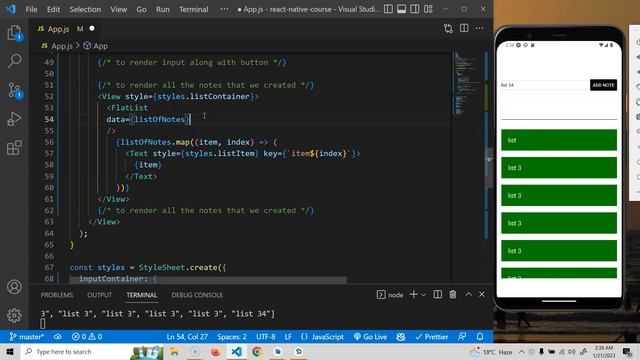Open notifications bell in status bar

point(480,337)
